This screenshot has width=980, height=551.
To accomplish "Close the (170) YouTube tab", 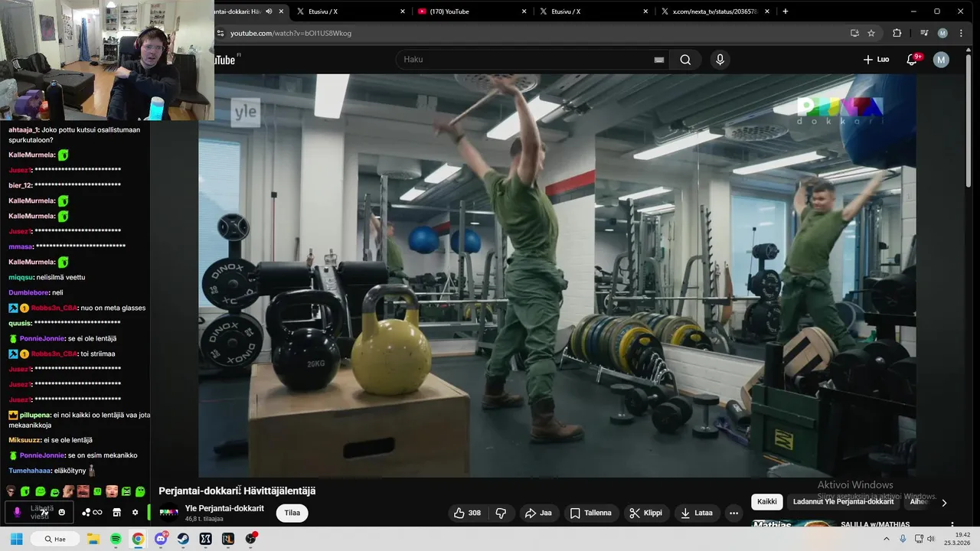I will (524, 11).
